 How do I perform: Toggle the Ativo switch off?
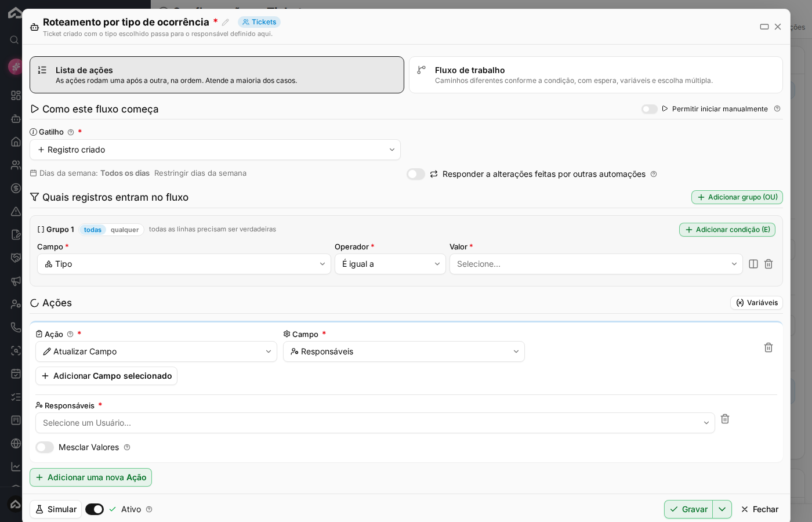coord(95,509)
